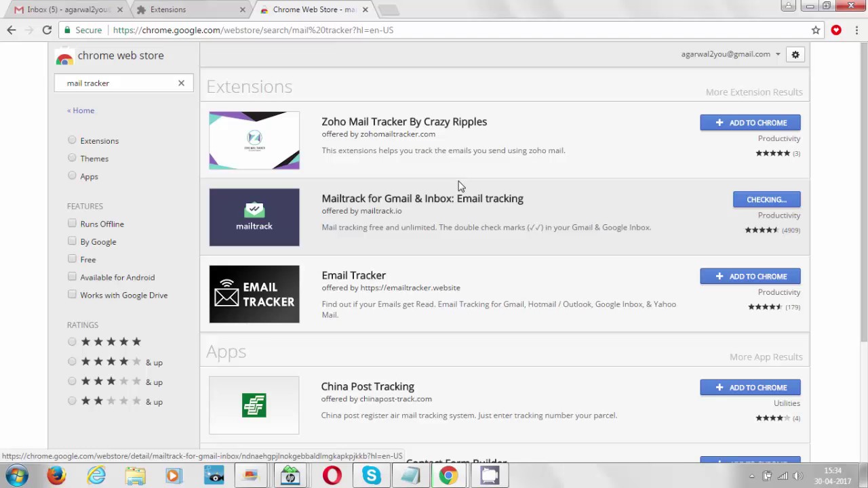
Task: Click the Checking button for Mailtrack
Action: tap(766, 199)
